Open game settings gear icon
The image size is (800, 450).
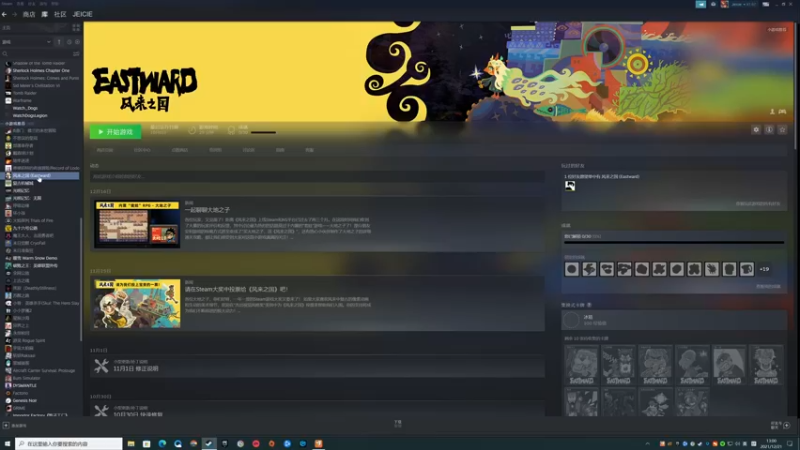756,130
